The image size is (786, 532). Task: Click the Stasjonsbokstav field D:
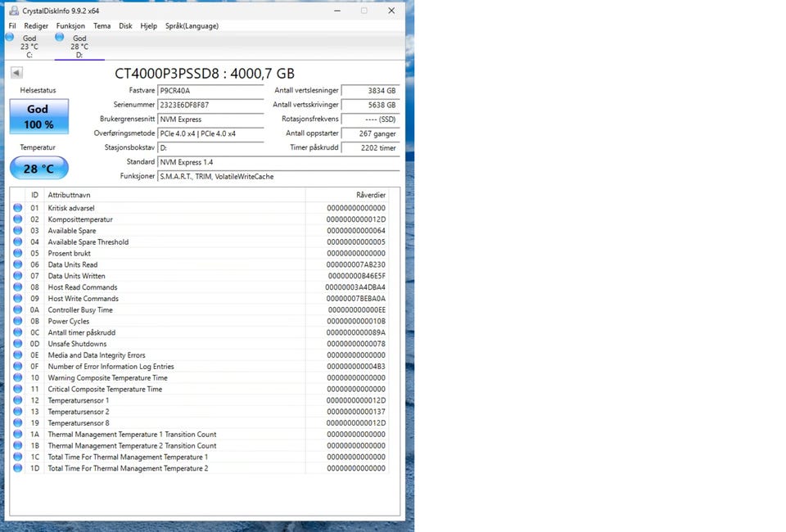(x=210, y=148)
